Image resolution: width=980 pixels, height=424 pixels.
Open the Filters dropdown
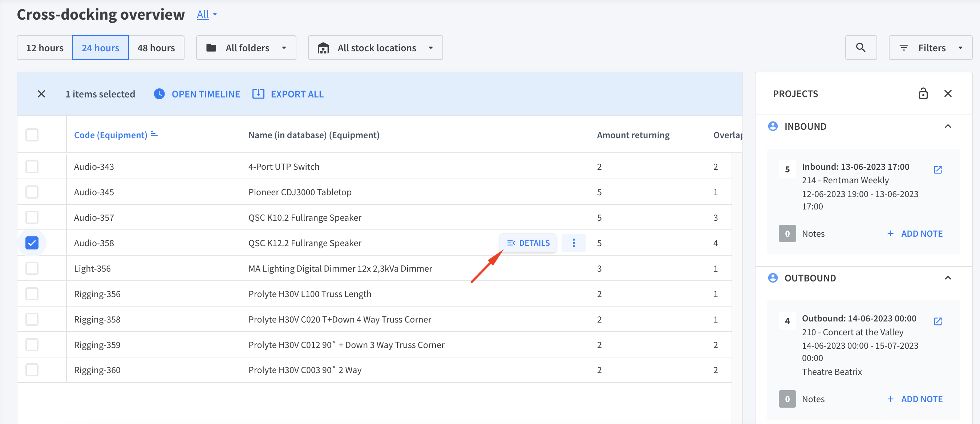930,48
